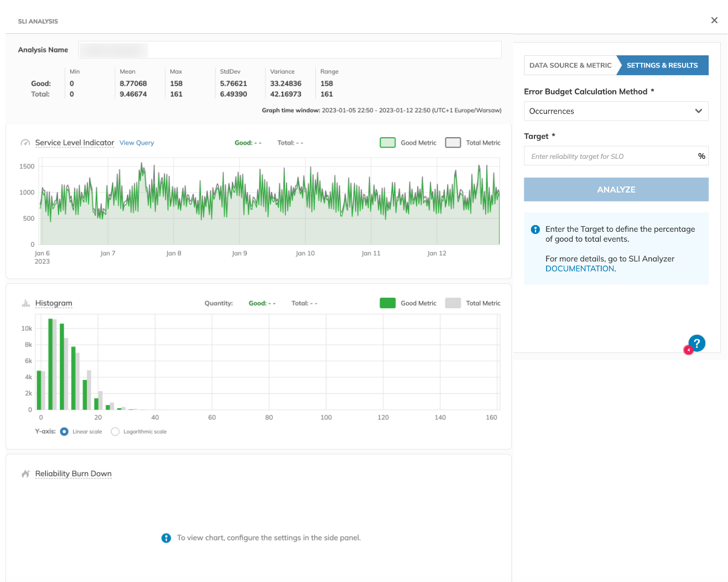Viewport: 728px width, 582px height.
Task: Click Total variance value 42.16973
Action: (x=285, y=94)
